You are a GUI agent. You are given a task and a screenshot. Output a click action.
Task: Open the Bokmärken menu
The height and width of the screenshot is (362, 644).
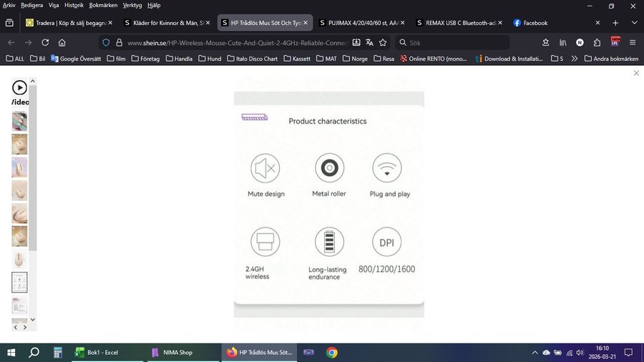click(103, 5)
